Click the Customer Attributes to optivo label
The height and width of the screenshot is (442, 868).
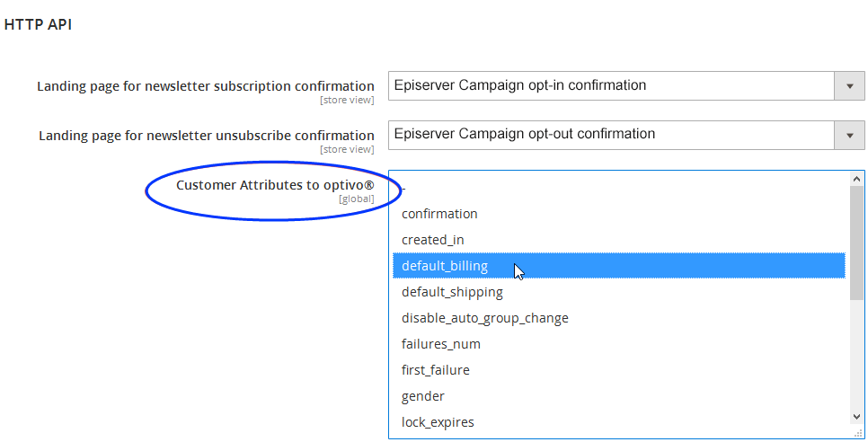click(274, 185)
